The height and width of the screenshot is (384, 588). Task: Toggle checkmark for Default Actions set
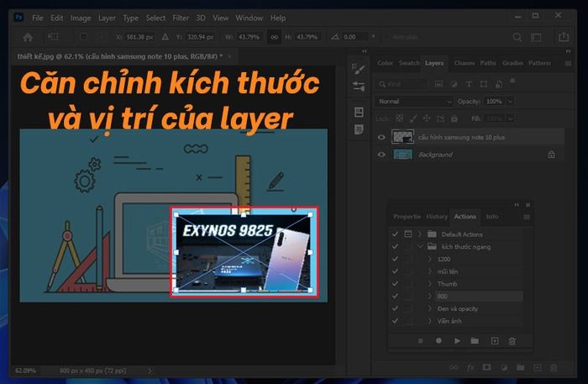pyautogui.click(x=395, y=234)
